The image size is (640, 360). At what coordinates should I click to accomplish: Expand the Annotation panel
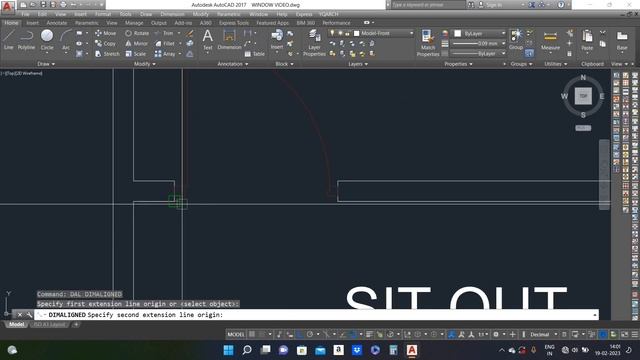[x=233, y=64]
